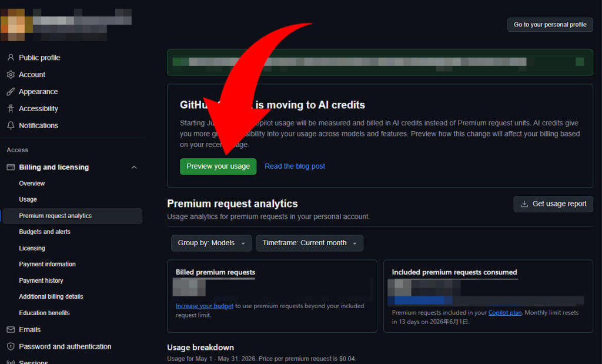Click the included premium requests progress bar

click(x=486, y=300)
